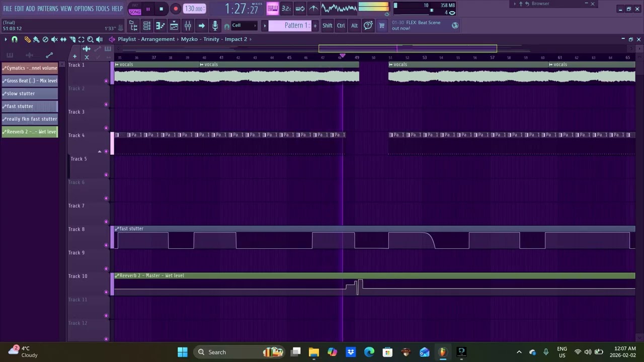The height and width of the screenshot is (362, 644).
Task: Open the OPTIONS menu
Action: (84, 9)
